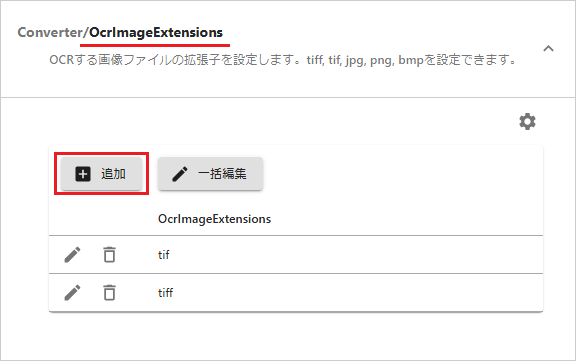The image size is (576, 361).
Task: Delete the tif entry with its trash icon
Action: [109, 255]
